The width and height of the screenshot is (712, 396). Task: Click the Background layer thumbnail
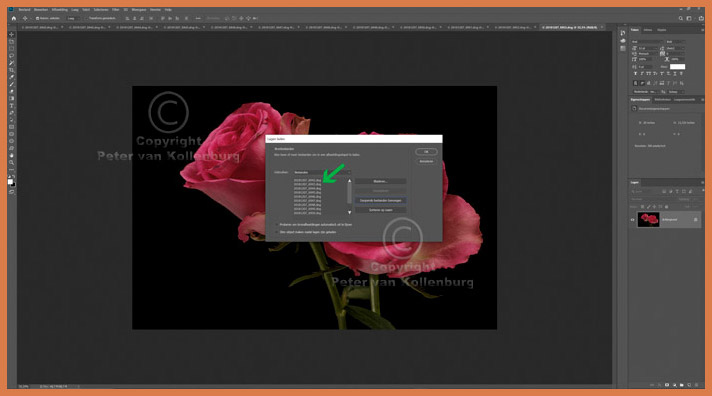648,220
